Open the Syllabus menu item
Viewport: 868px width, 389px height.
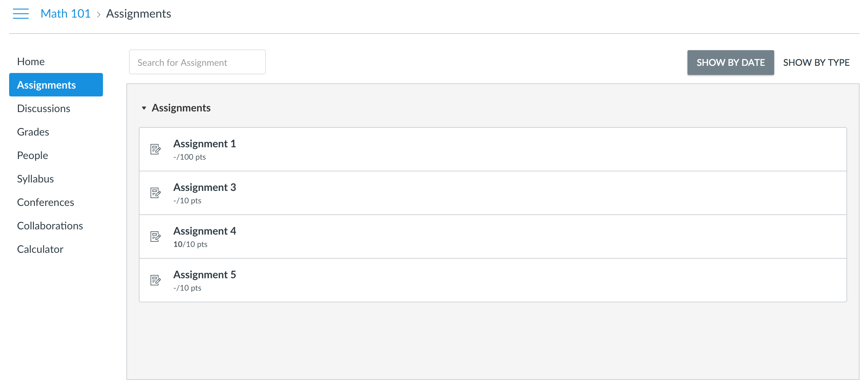click(36, 179)
